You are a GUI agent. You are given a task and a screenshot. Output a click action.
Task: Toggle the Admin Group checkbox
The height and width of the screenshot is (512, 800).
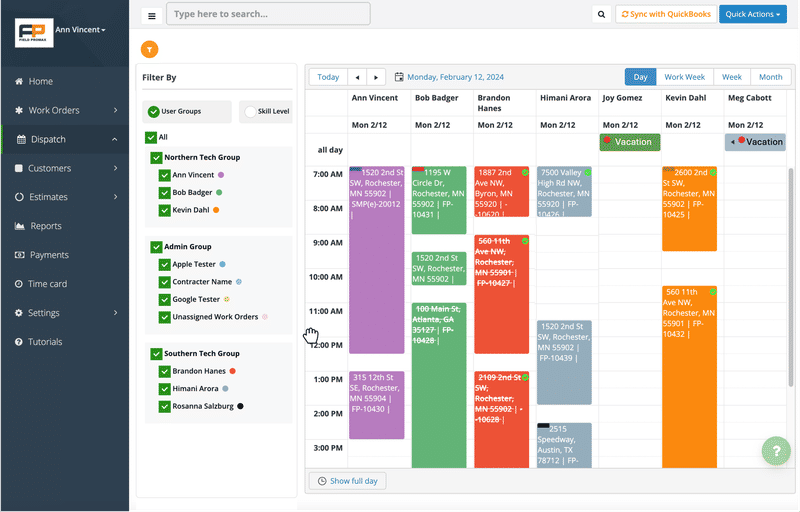coord(156,247)
